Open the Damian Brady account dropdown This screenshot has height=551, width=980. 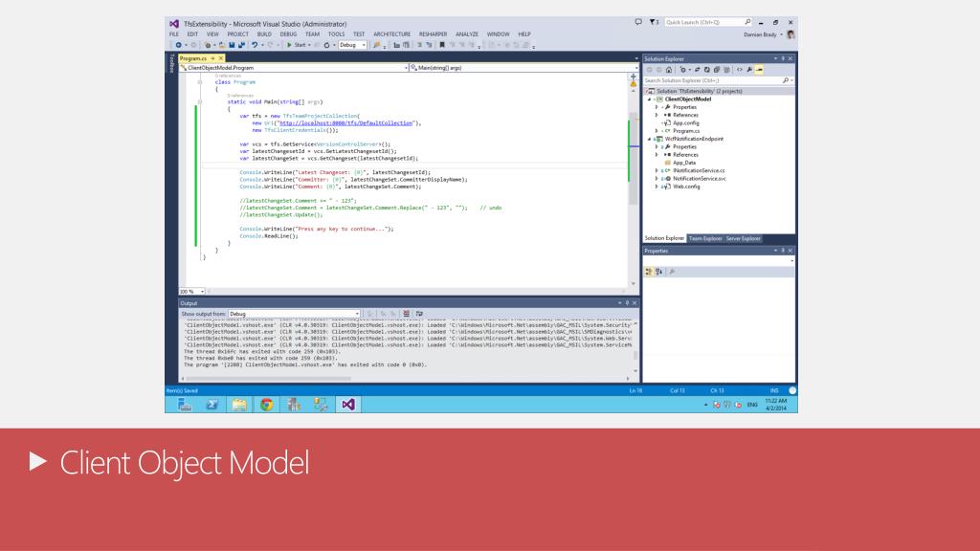763,35
